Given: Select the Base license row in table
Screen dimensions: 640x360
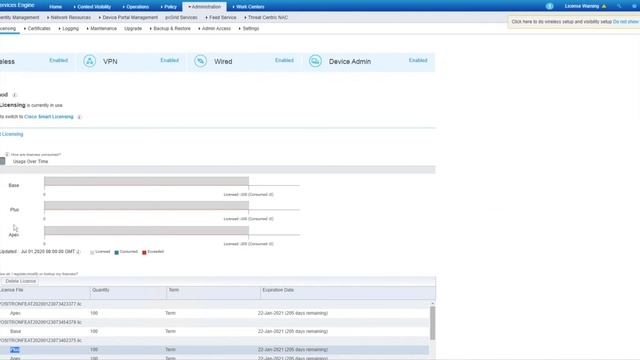Looking at the screenshot, I should coord(214,331).
